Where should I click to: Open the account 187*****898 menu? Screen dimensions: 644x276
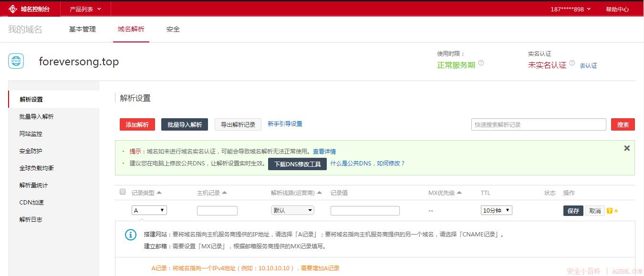click(x=571, y=9)
